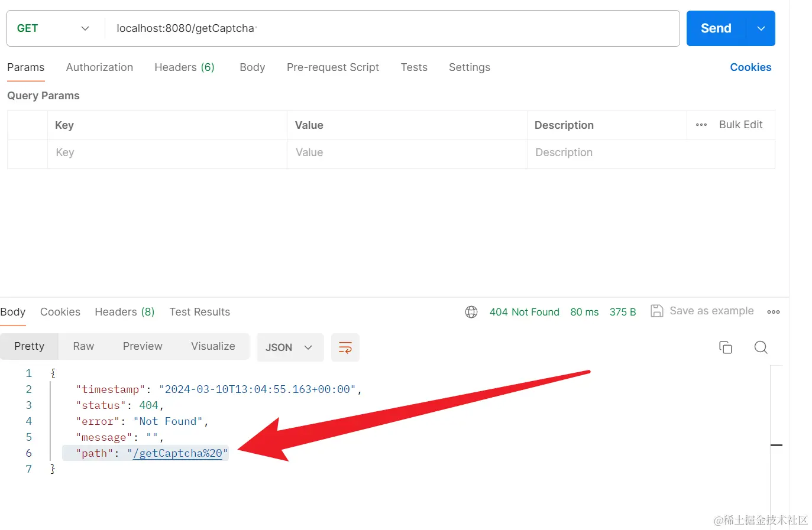Open the Headers (6) request tab
Viewport: 812px width, 530px height.
pos(185,67)
